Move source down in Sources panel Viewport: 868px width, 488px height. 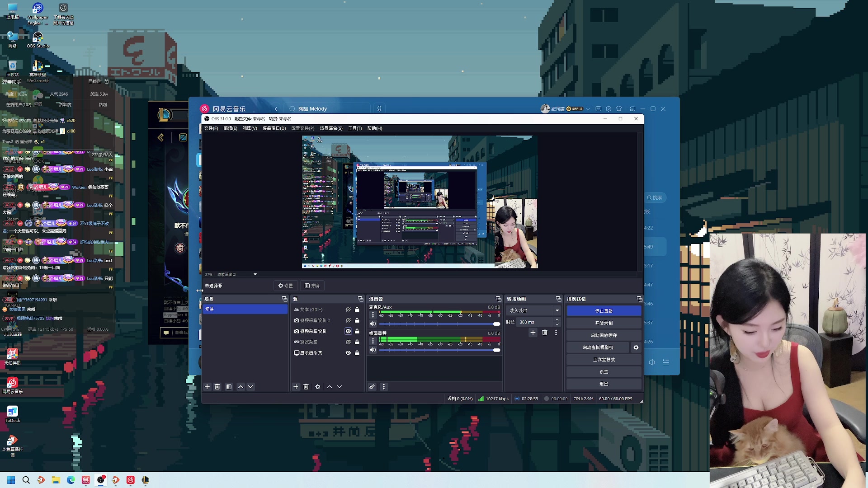[x=339, y=387]
